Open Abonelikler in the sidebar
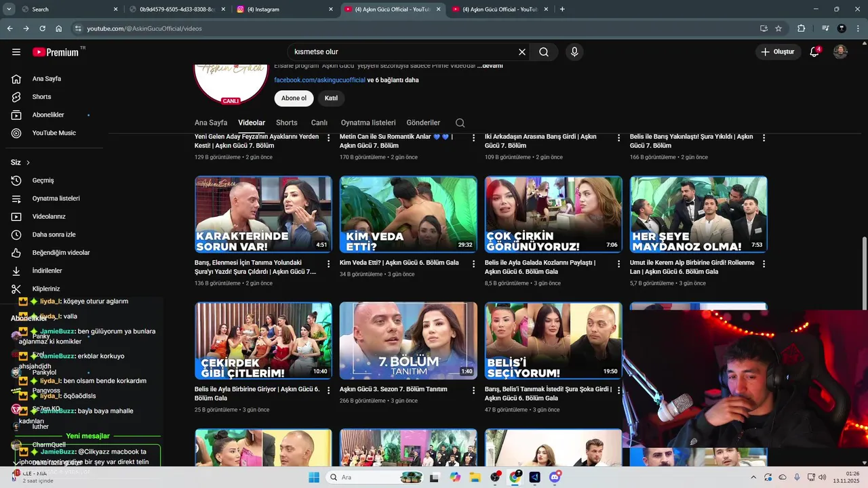This screenshot has height=488, width=868. [x=47, y=115]
